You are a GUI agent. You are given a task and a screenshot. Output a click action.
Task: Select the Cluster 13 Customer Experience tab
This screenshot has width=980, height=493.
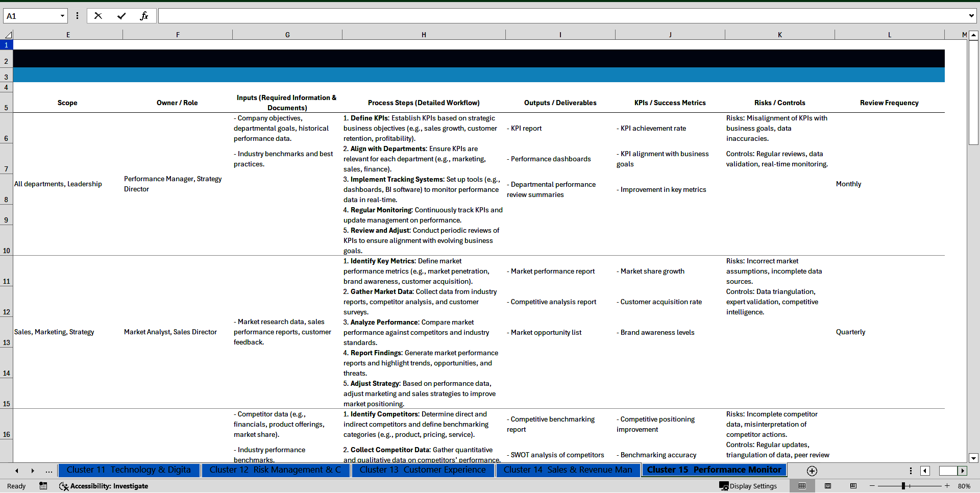(422, 470)
